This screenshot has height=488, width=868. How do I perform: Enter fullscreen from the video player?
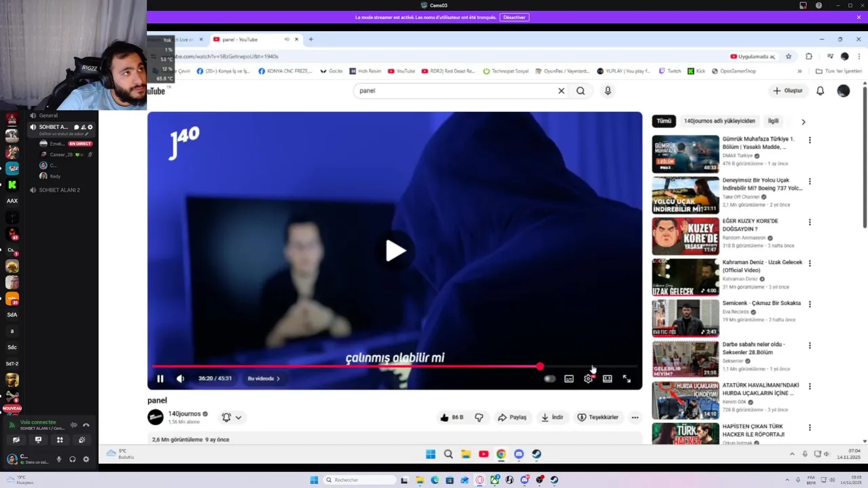point(627,379)
